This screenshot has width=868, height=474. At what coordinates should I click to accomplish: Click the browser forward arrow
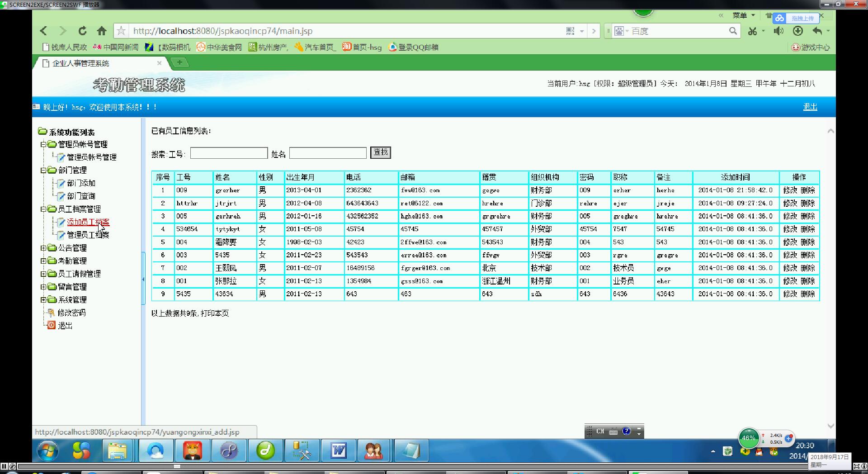click(x=63, y=31)
